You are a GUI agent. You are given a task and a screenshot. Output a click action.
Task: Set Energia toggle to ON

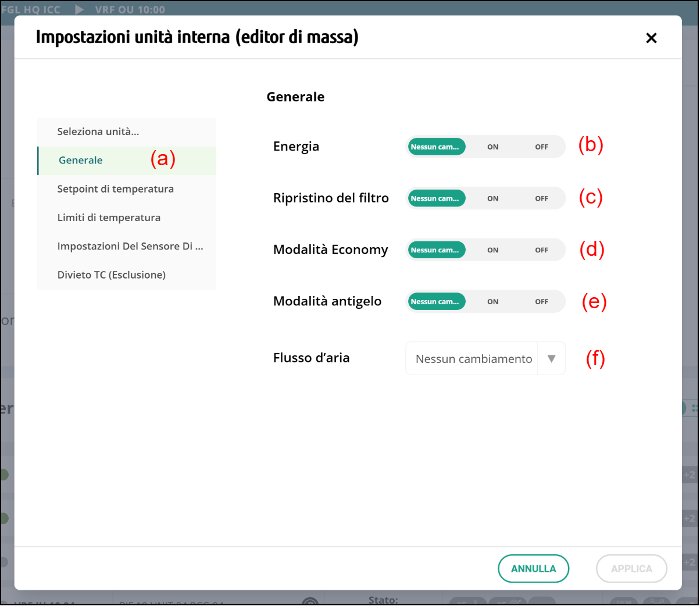coord(492,147)
